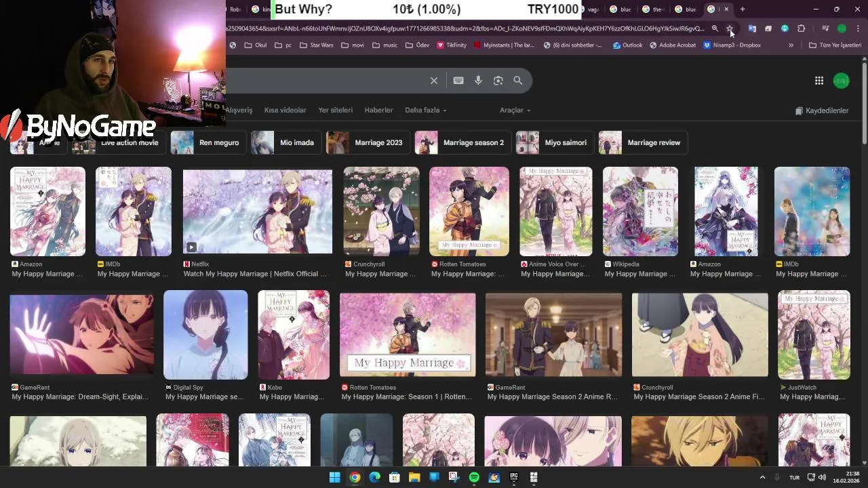
Task: Open 'My Happy Marriage: Season 1 | Rotten' link
Action: [407, 397]
